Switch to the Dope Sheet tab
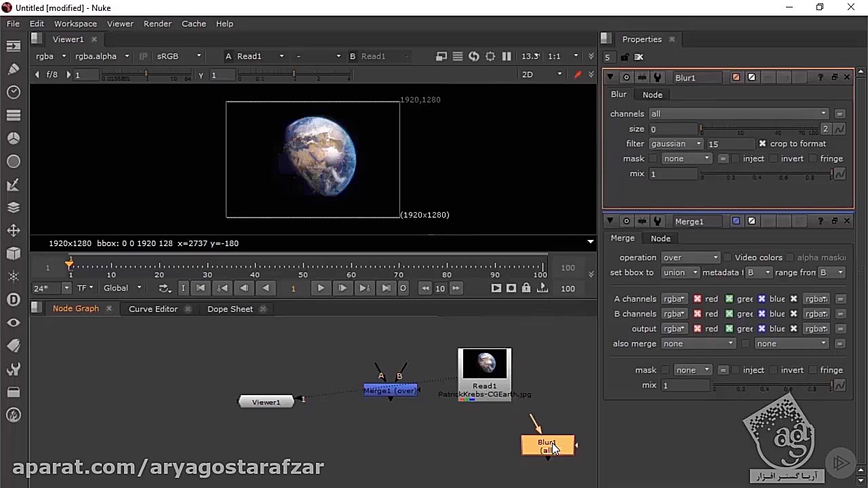This screenshot has height=488, width=868. pos(230,308)
